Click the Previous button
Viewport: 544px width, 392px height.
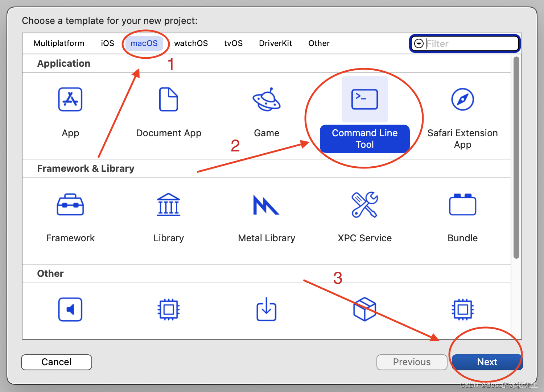click(x=412, y=362)
